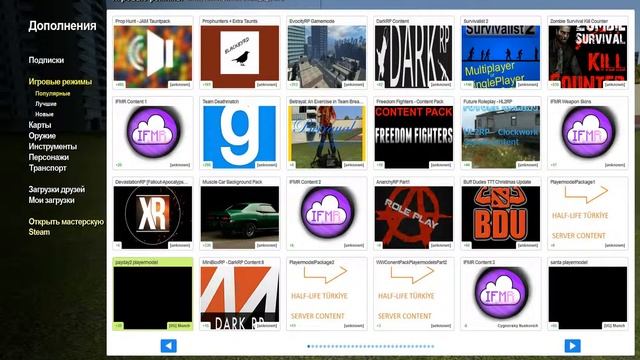This screenshot has width=640, height=360.
Task: Select DevastationRP Fallout addon
Action: point(153,213)
